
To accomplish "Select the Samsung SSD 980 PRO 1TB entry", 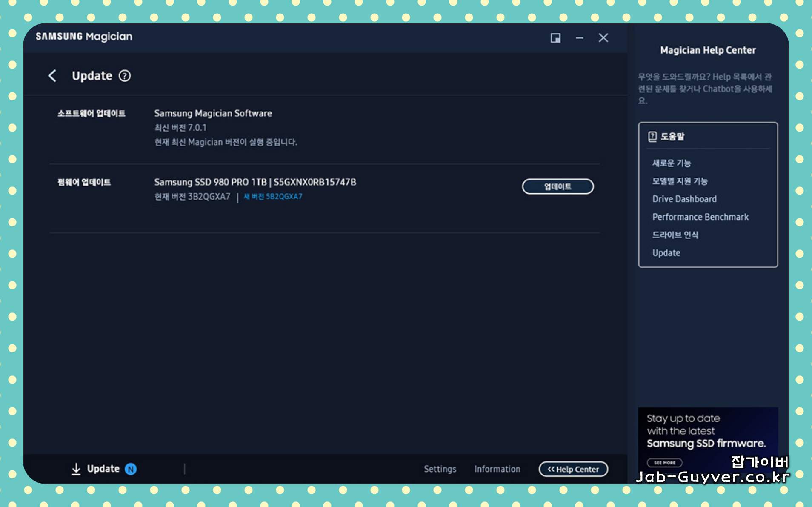I will (x=255, y=182).
